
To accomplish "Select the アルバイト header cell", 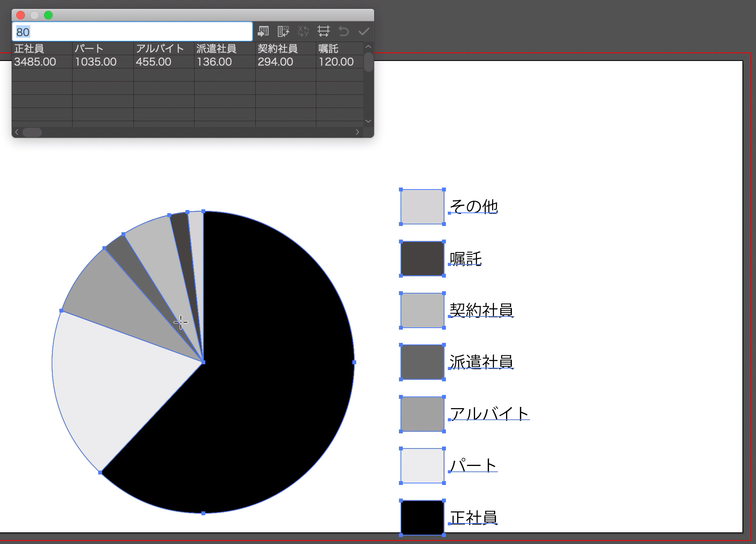I will coord(164,49).
